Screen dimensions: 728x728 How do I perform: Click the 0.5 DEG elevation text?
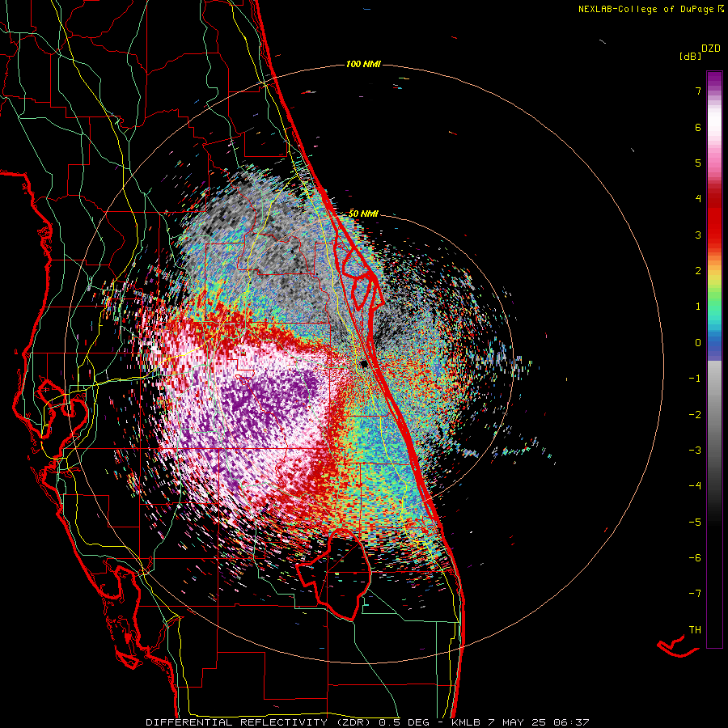click(404, 722)
